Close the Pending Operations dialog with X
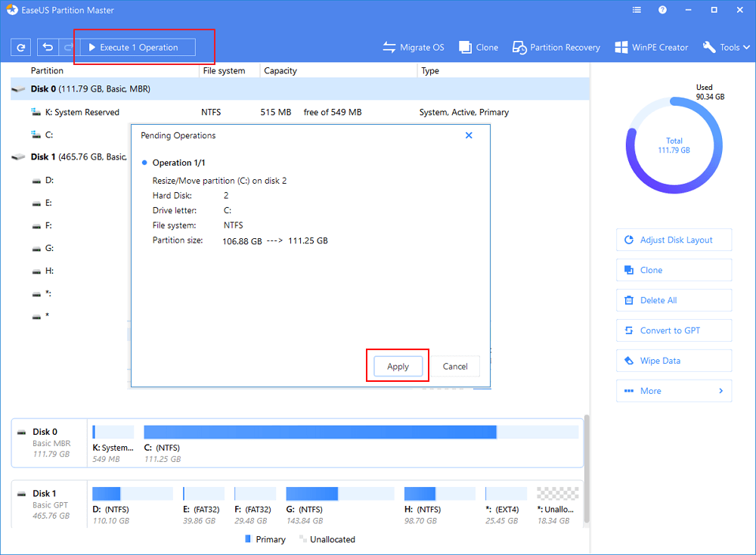 click(x=469, y=135)
